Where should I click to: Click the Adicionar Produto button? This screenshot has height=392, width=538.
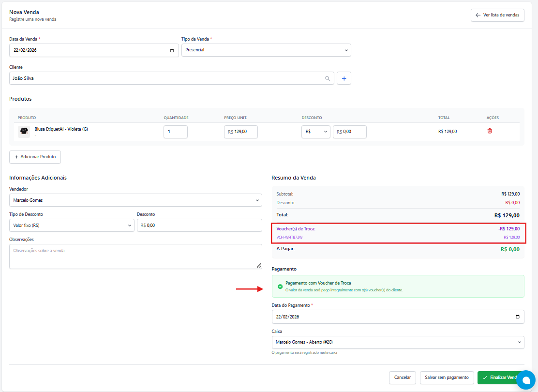(35, 157)
